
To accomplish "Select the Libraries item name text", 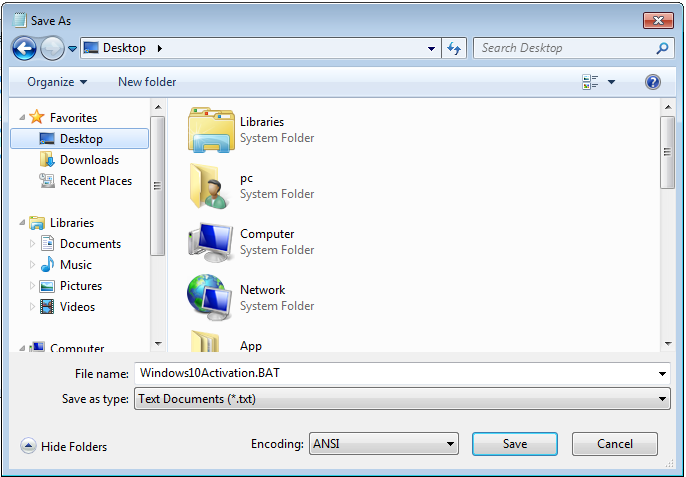I will (262, 122).
